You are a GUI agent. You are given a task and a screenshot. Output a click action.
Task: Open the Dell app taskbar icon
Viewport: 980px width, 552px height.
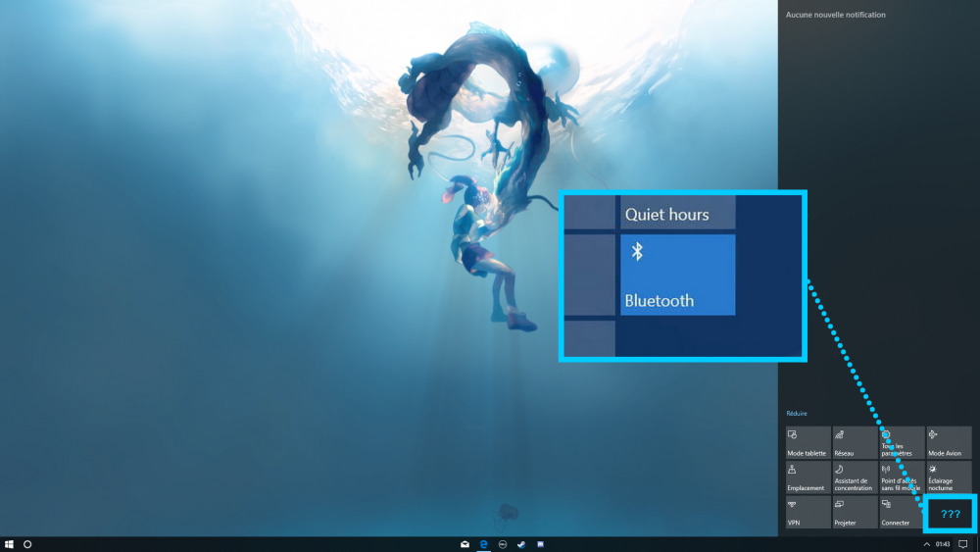point(503,544)
